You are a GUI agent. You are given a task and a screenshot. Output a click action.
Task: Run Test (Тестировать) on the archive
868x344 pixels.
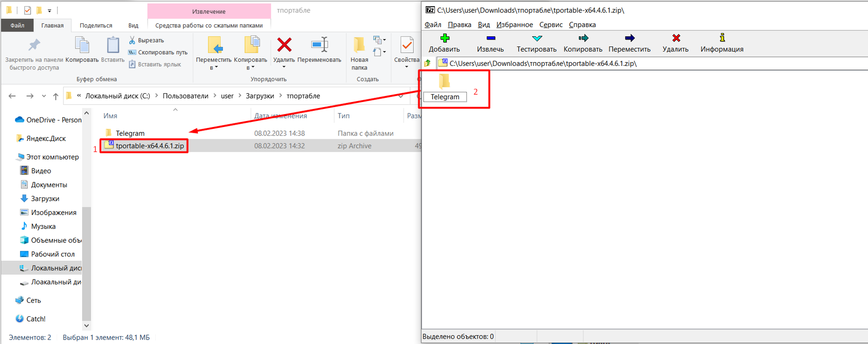536,39
